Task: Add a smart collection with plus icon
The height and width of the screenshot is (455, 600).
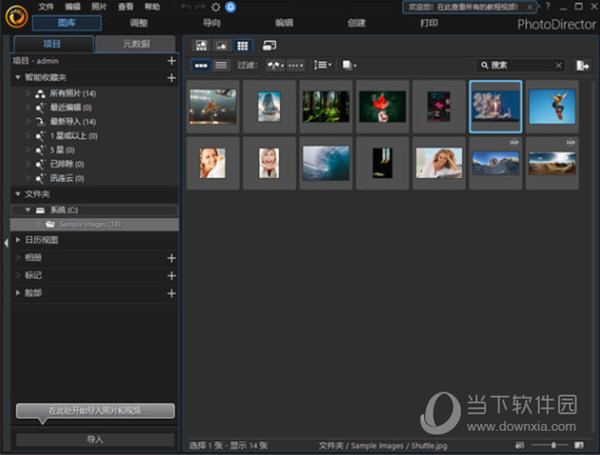Action: click(x=171, y=78)
